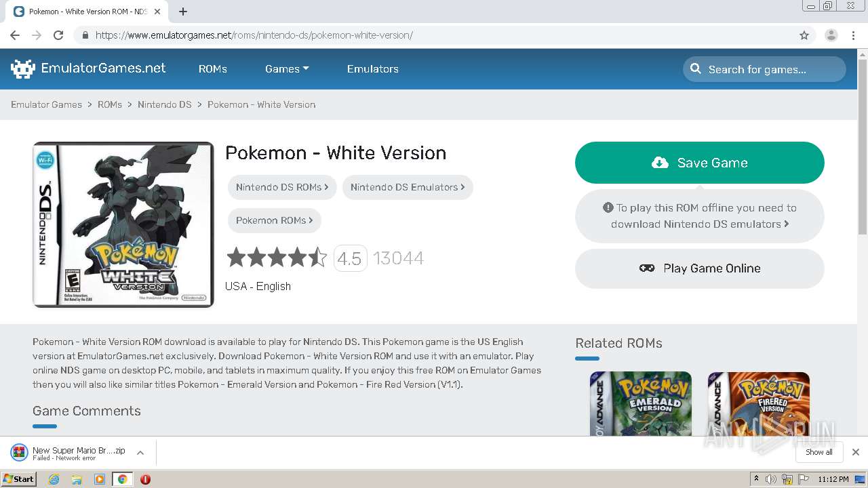Click the site padlock icon
This screenshot has width=868, height=488.
click(85, 35)
